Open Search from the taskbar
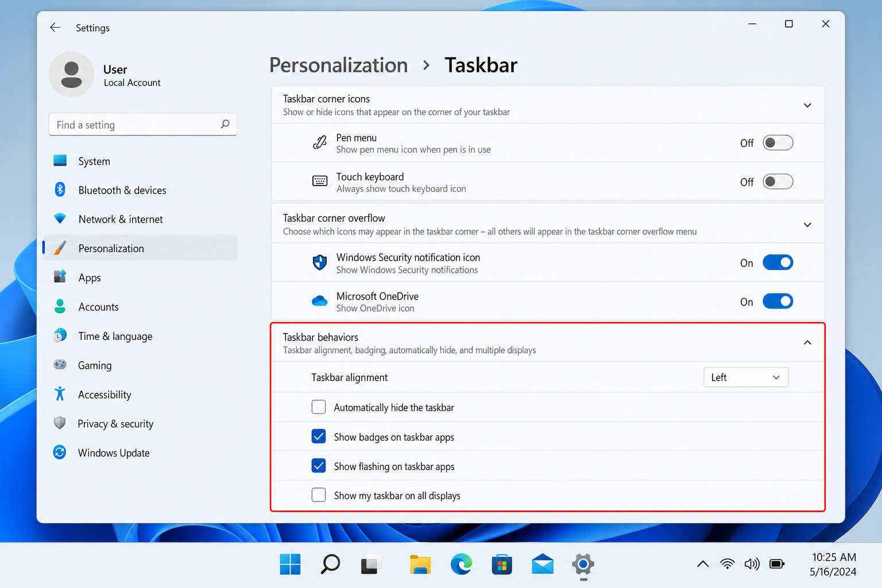This screenshot has height=588, width=882. coord(330,564)
